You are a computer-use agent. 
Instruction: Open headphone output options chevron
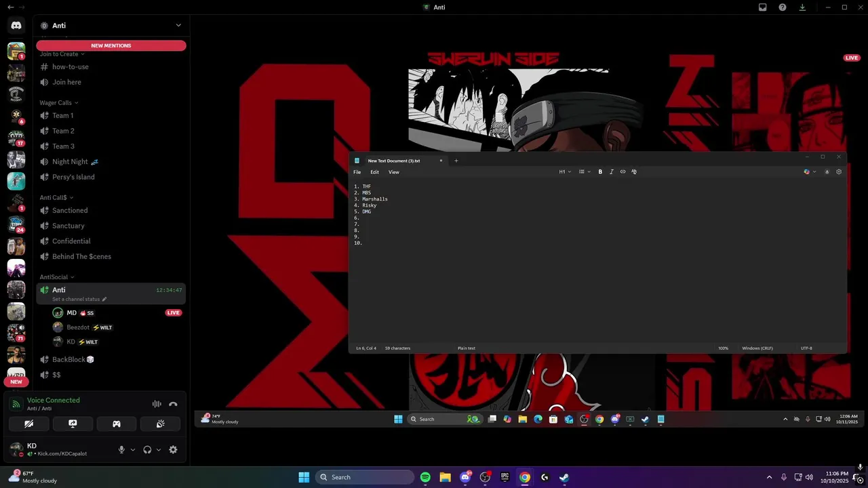pyautogui.click(x=159, y=449)
